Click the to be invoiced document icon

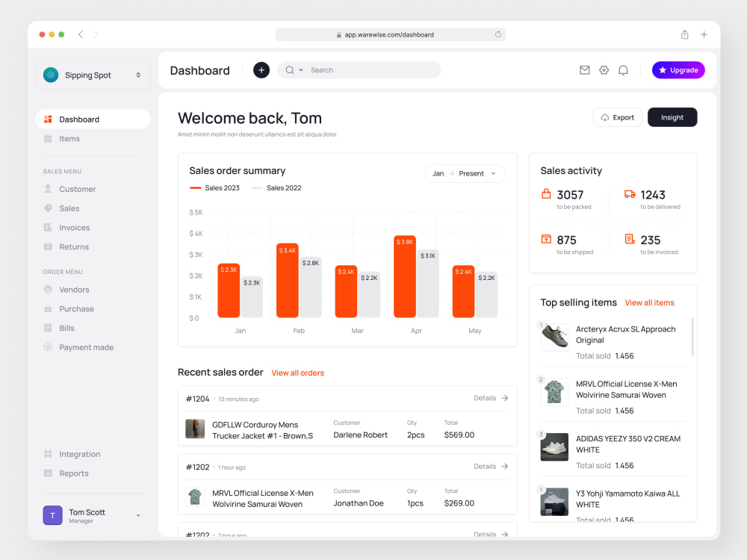point(630,239)
